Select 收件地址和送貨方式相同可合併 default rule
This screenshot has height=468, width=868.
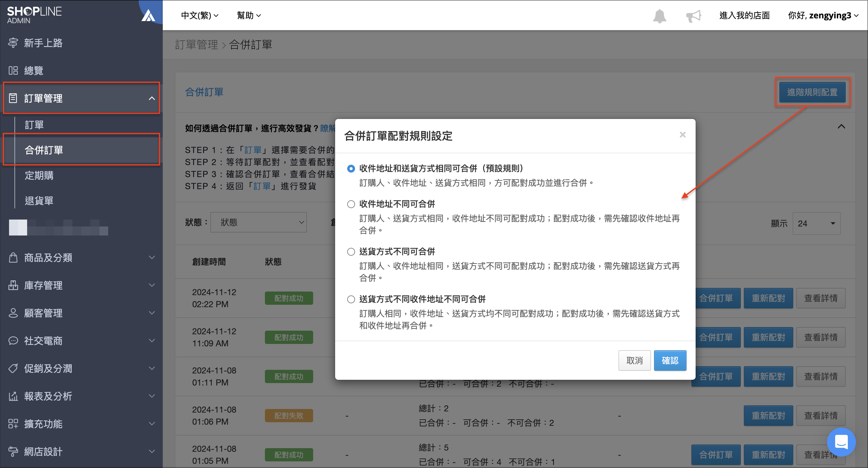point(351,168)
